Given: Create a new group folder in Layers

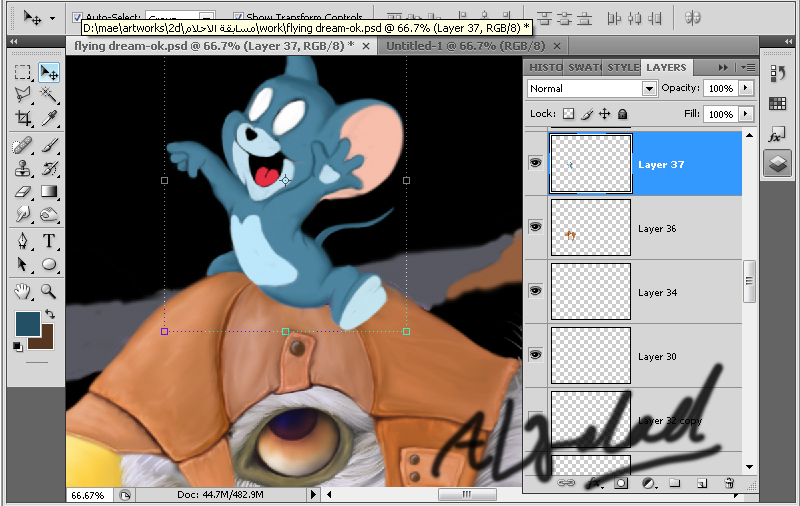Looking at the screenshot, I should pyautogui.click(x=674, y=483).
